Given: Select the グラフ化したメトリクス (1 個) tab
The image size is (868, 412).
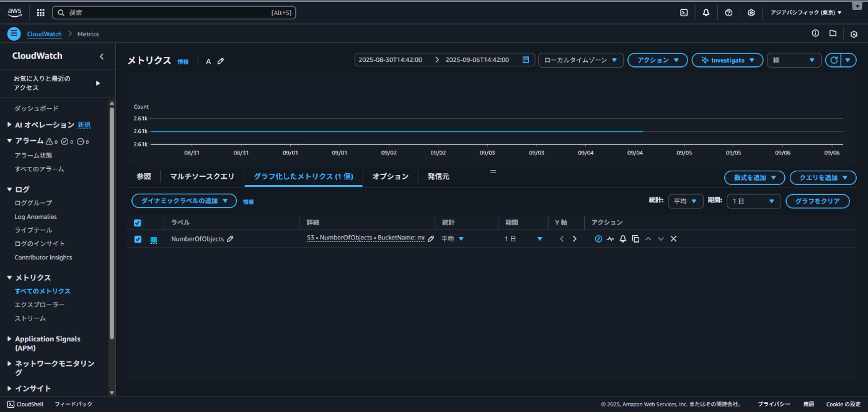Looking at the screenshot, I should [x=303, y=177].
